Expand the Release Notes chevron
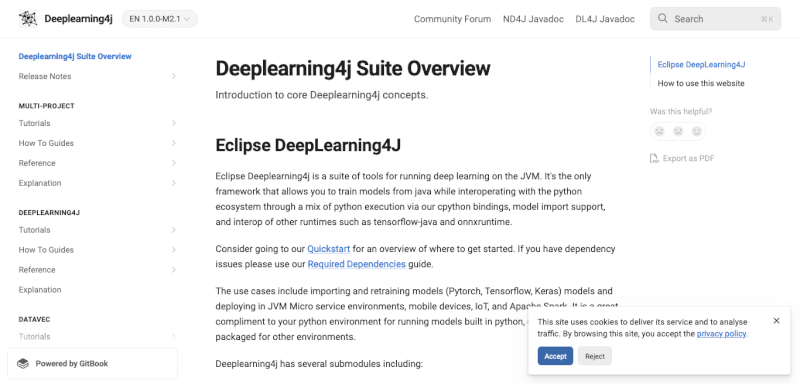 pos(173,76)
